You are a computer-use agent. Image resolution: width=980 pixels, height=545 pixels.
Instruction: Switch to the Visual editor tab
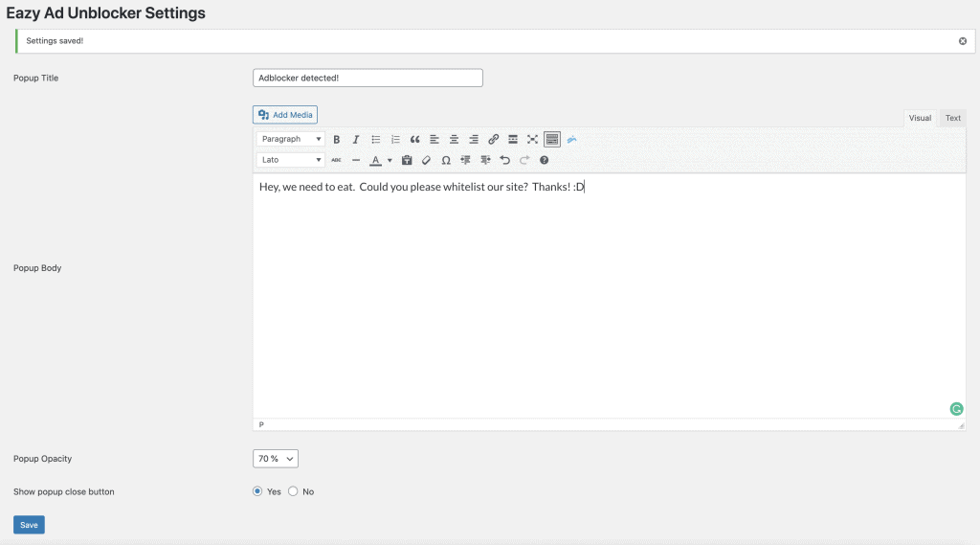920,118
